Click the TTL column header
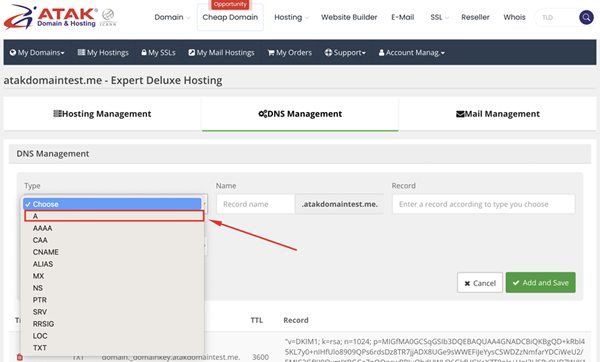 click(x=256, y=320)
